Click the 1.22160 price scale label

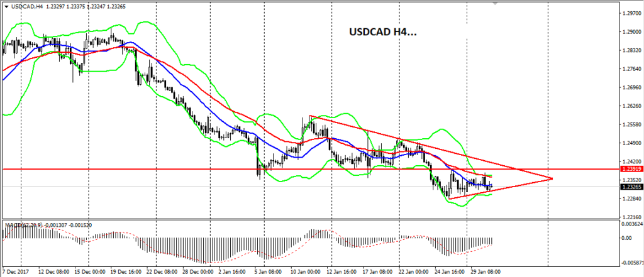tap(630, 217)
